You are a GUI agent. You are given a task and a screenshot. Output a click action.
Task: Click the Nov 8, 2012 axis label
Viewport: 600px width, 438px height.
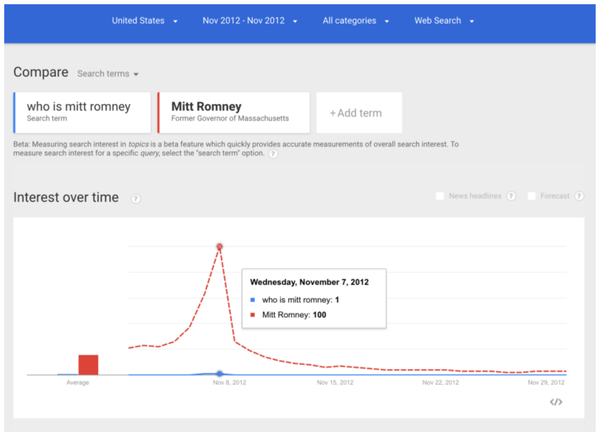tap(230, 383)
